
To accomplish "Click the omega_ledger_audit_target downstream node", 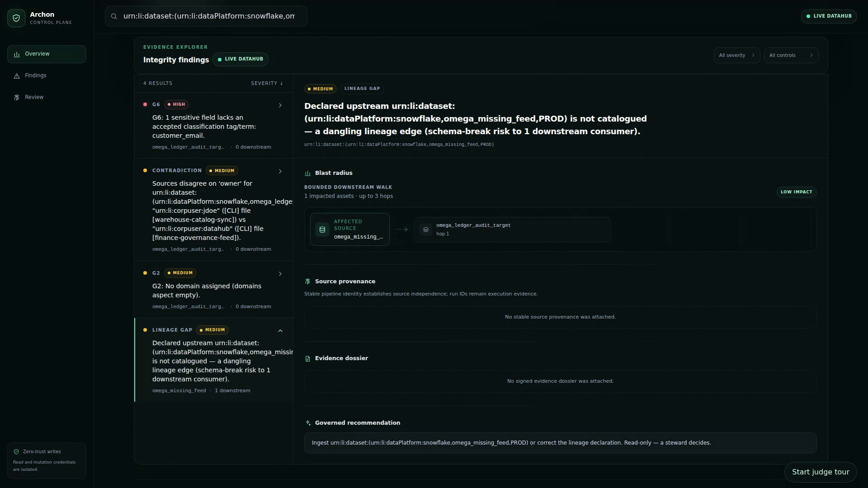I will tap(512, 230).
